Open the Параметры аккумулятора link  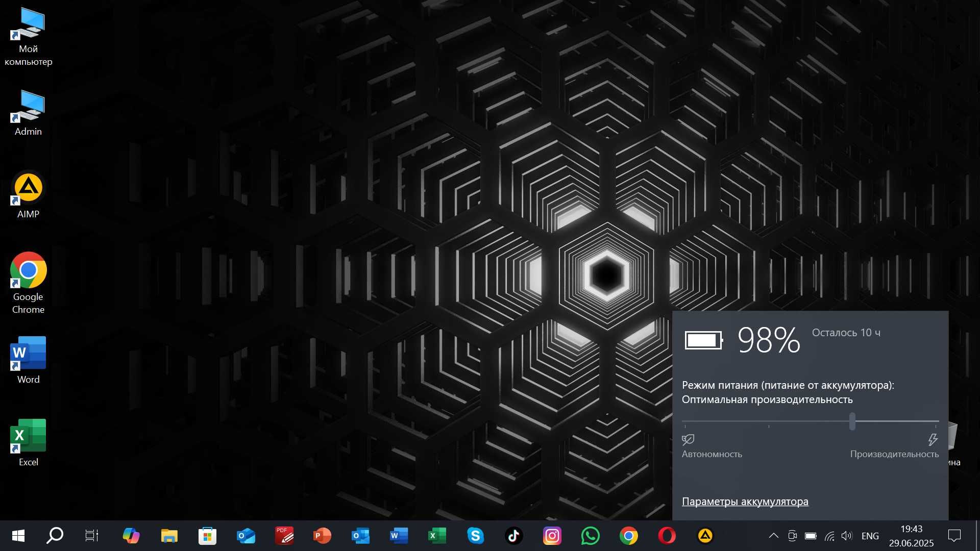point(745,502)
